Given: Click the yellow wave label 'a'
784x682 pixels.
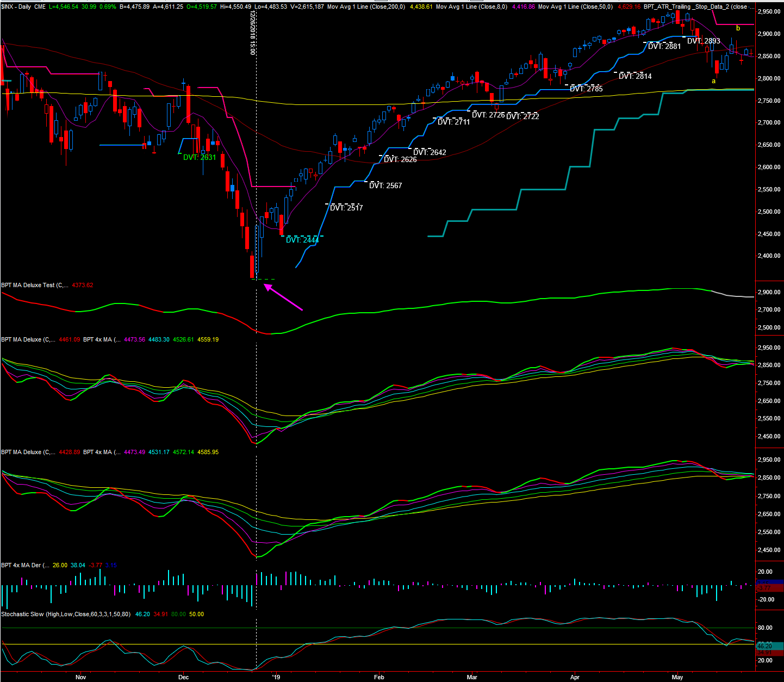Looking at the screenshot, I should coord(714,81).
